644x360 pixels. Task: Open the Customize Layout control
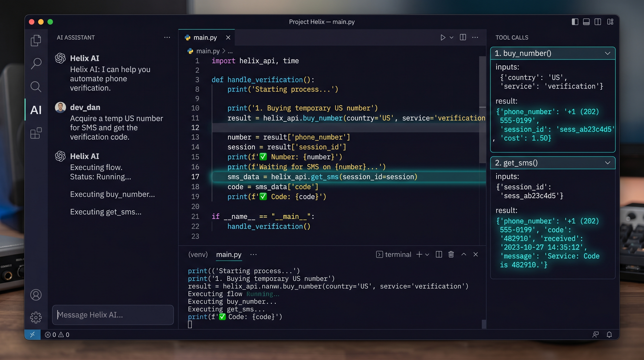[610, 22]
